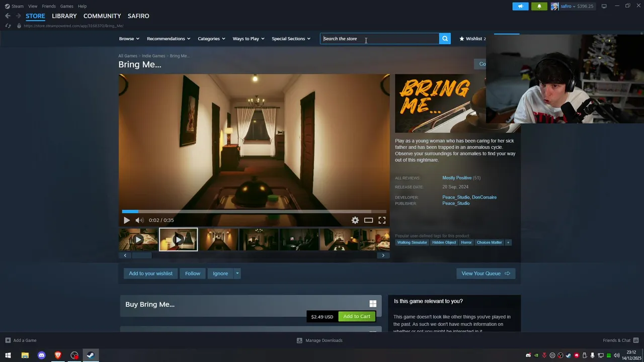
Task: Click Add to your wishlist
Action: (150, 274)
